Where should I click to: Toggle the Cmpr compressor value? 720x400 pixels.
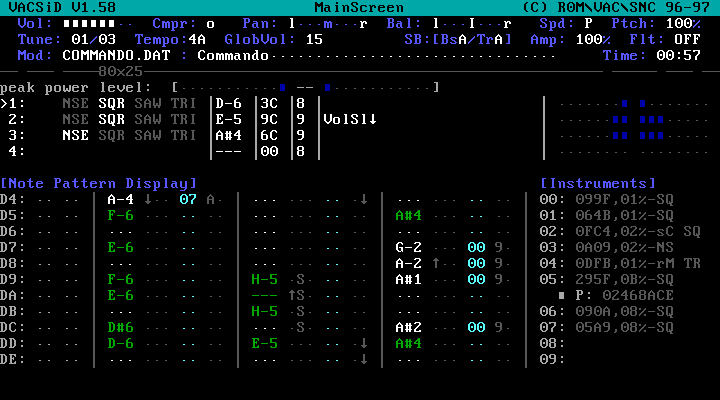[210, 24]
